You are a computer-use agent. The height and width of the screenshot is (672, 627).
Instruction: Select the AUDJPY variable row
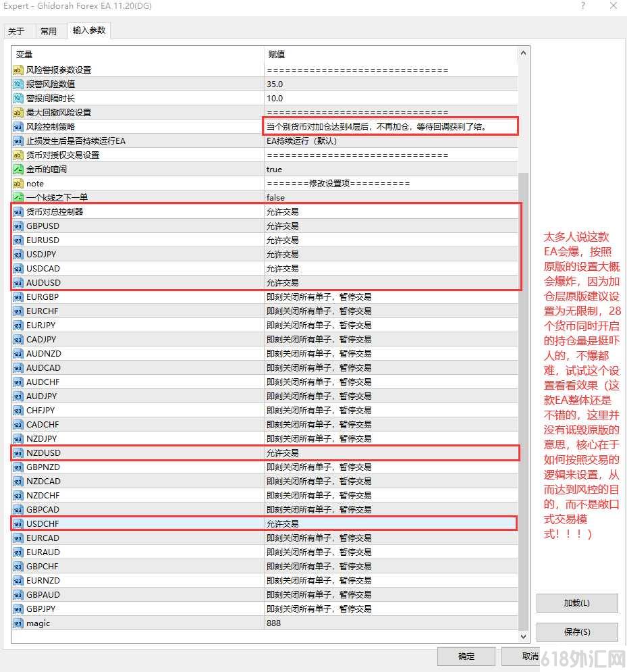coord(265,396)
